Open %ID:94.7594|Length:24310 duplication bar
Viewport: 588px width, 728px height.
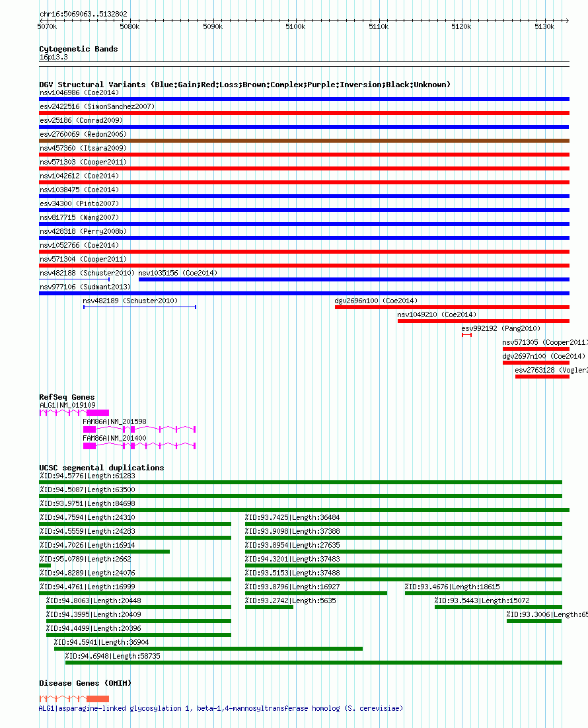point(135,524)
